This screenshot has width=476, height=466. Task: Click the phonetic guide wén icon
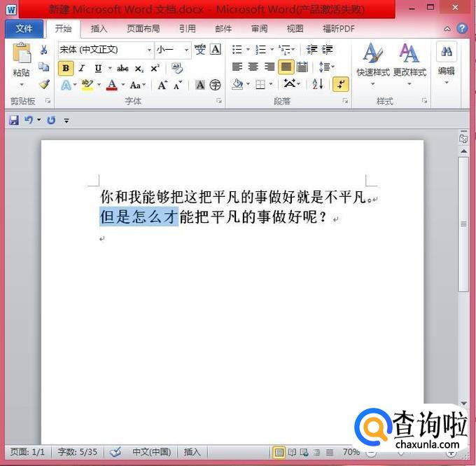pyautogui.click(x=200, y=49)
